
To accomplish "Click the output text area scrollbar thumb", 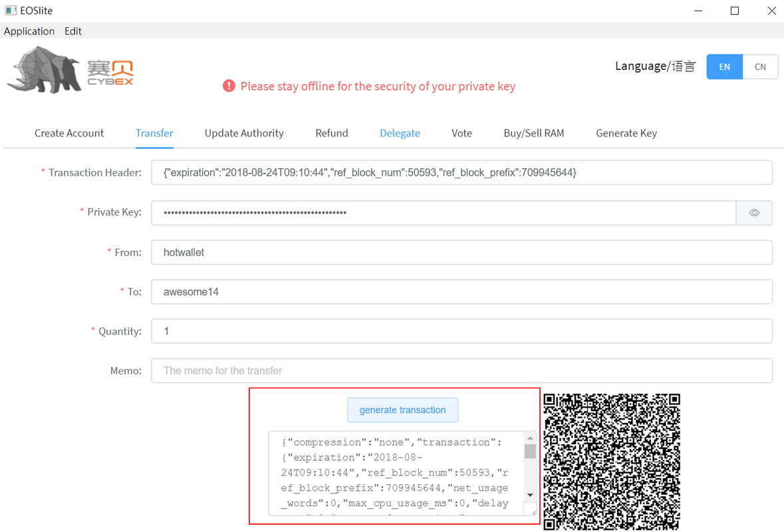I will coord(530,451).
